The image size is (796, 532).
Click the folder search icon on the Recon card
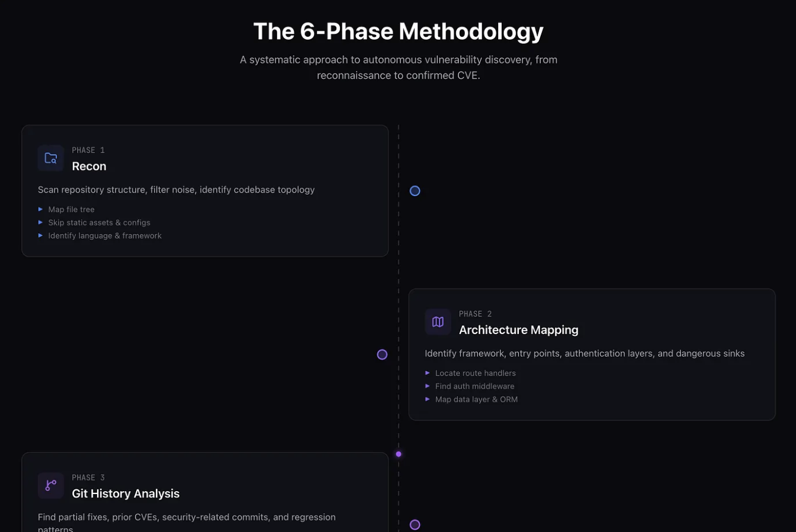tap(50, 158)
